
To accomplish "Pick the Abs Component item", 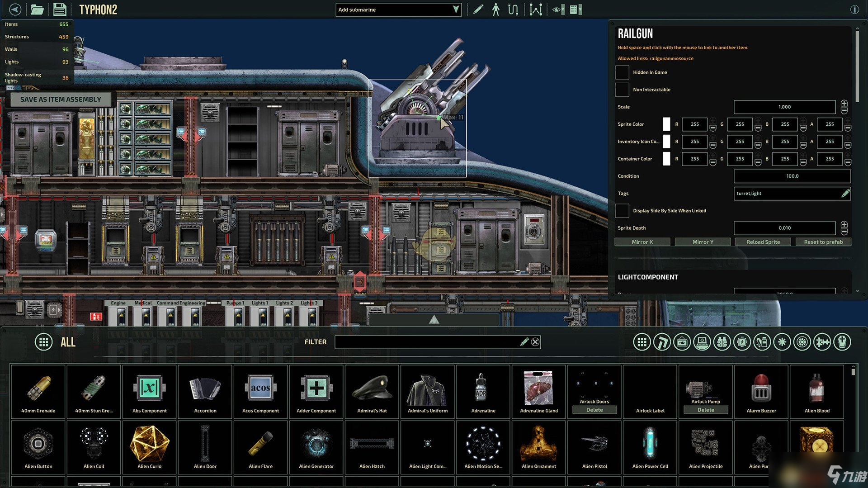I will point(150,392).
